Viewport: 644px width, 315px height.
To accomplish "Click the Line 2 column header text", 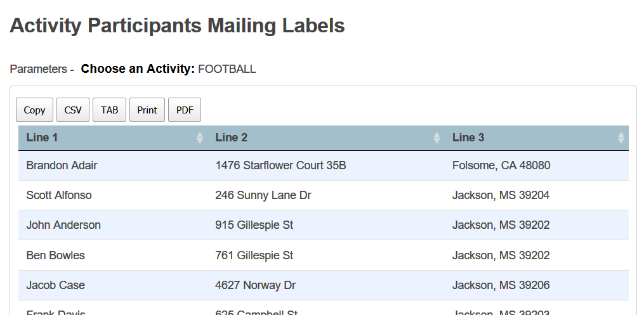I will pos(231,138).
